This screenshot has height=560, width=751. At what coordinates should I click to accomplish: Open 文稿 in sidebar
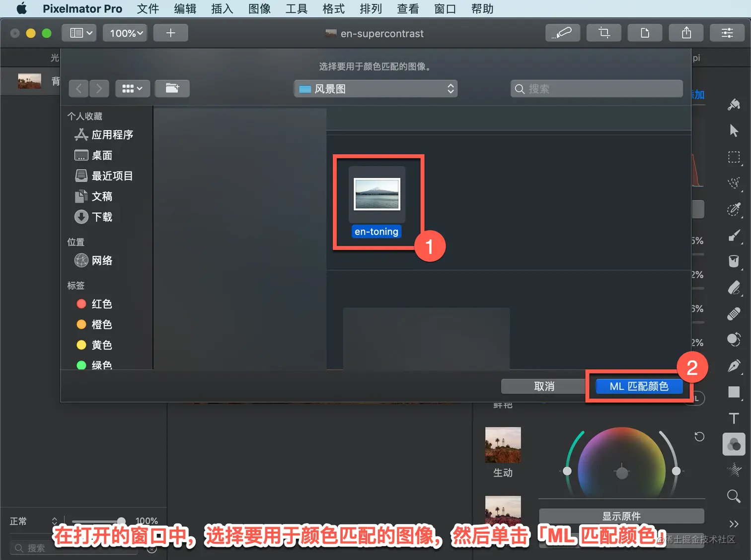[93, 196]
